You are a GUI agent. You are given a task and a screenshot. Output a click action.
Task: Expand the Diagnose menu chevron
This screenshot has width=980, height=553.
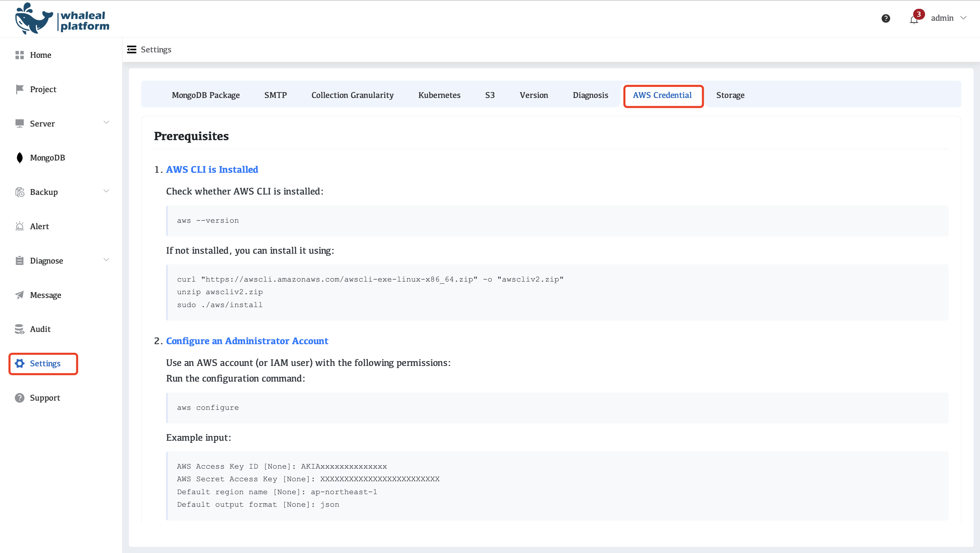tap(106, 260)
